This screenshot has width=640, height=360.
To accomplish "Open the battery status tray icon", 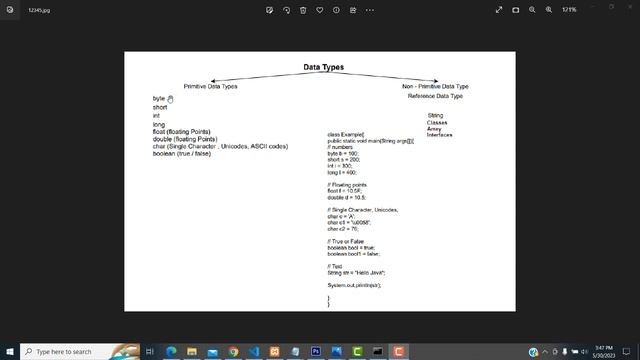I will (x=575, y=352).
